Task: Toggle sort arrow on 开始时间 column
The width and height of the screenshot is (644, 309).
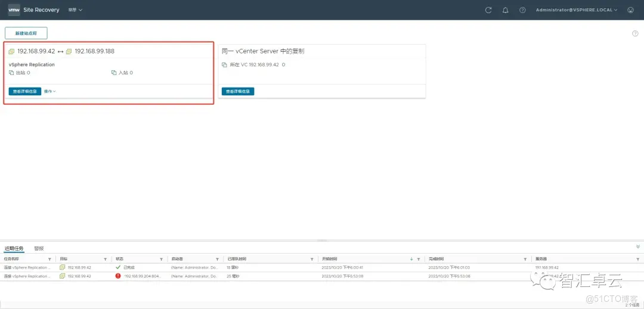Action: click(411, 259)
